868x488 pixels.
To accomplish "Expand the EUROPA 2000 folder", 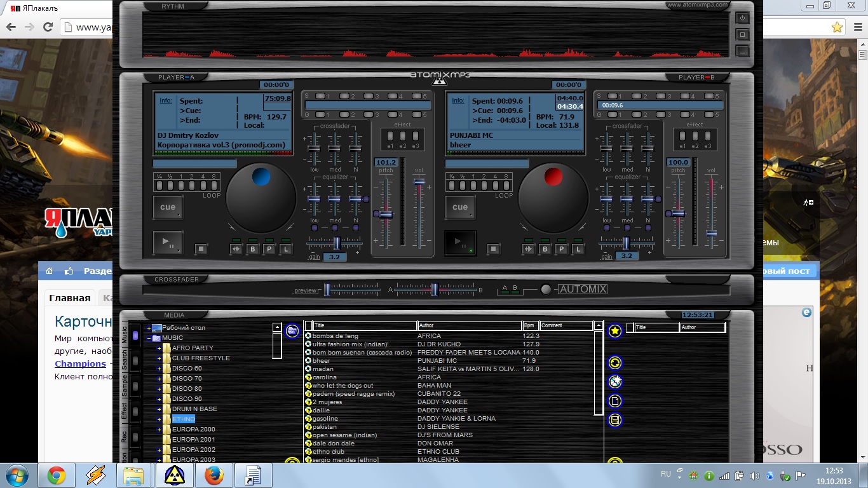I will [159, 430].
